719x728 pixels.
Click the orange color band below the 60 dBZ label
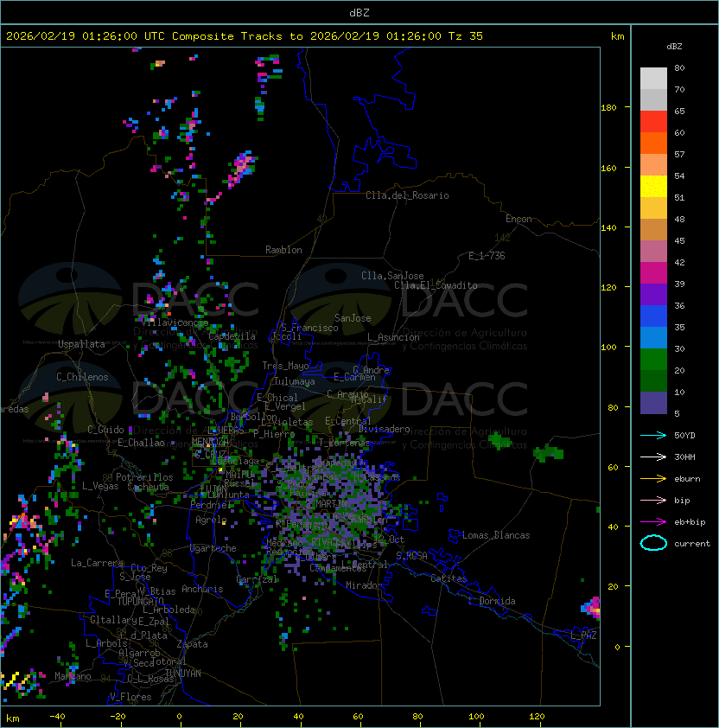pyautogui.click(x=653, y=143)
